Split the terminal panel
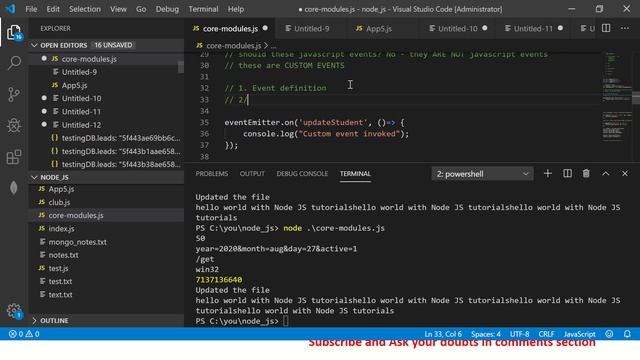 tap(567, 174)
